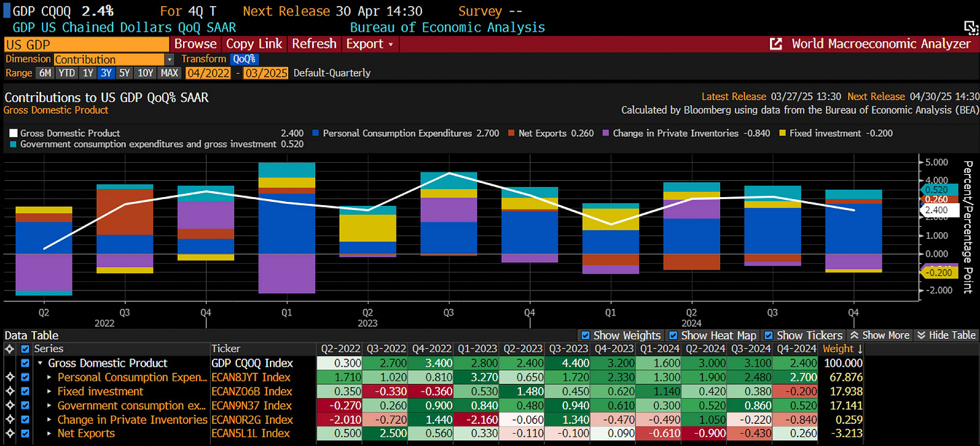
Task: Expand the Fixed investment tree row
Action: [49, 392]
